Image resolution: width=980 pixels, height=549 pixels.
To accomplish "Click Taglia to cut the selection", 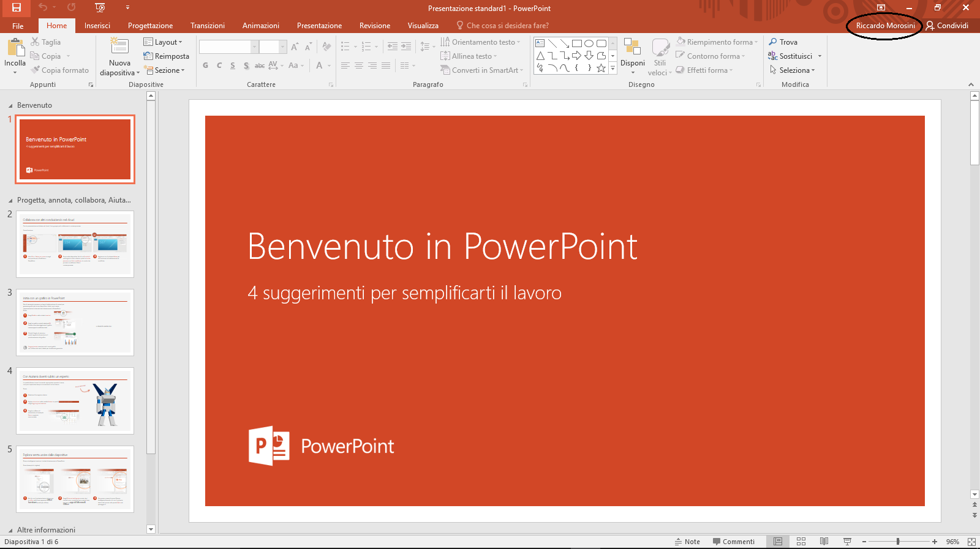I will pos(46,42).
